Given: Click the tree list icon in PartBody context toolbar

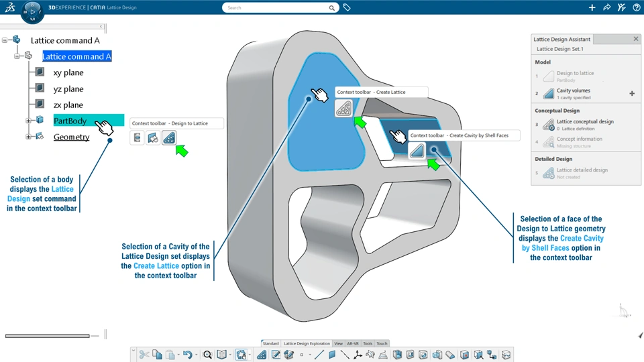Looking at the screenshot, I should pyautogui.click(x=137, y=138).
